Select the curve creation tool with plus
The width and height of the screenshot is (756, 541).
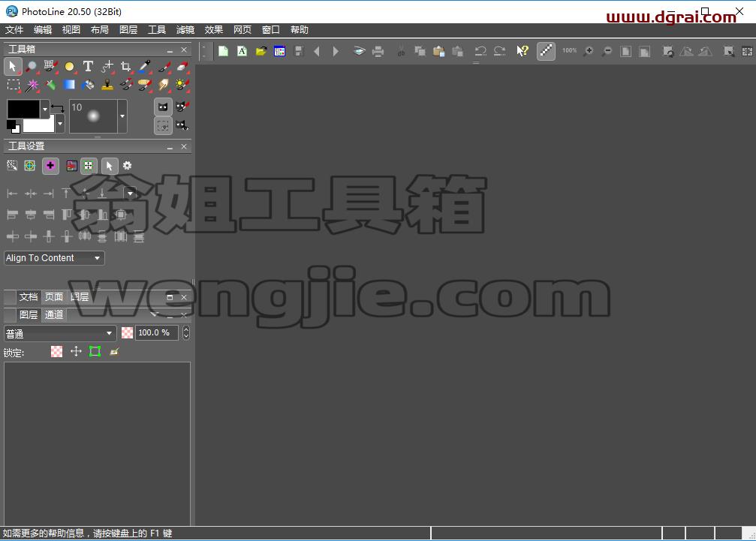pyautogui.click(x=107, y=66)
